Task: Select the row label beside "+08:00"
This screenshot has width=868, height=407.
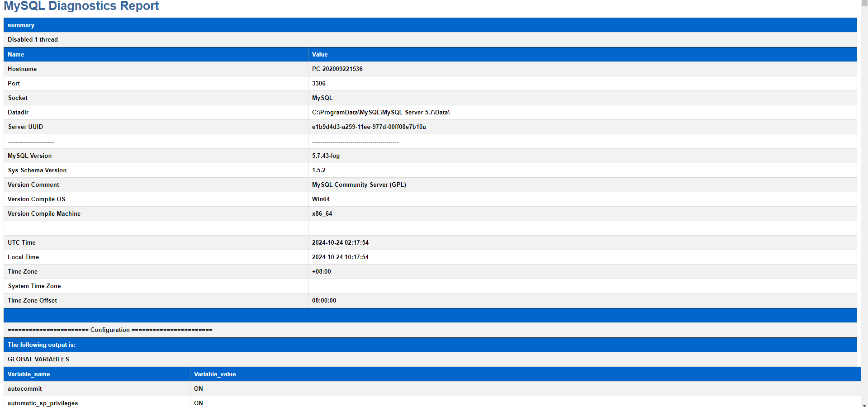Action: coord(23,272)
